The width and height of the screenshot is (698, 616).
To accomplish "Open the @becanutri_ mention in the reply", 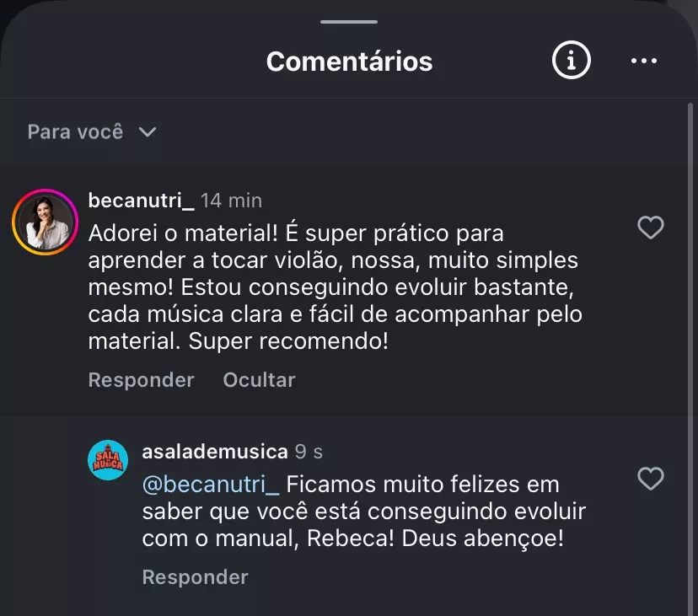I will pos(210,485).
